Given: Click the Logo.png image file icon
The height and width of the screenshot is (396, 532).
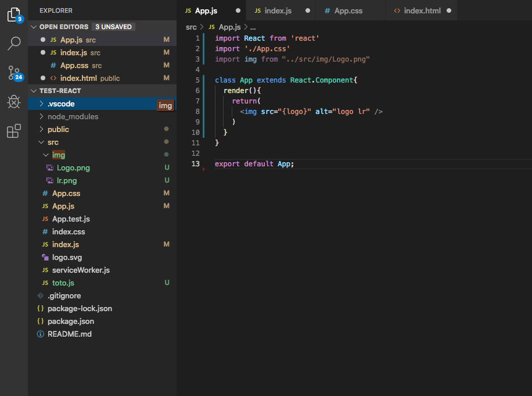Looking at the screenshot, I should click(50, 168).
